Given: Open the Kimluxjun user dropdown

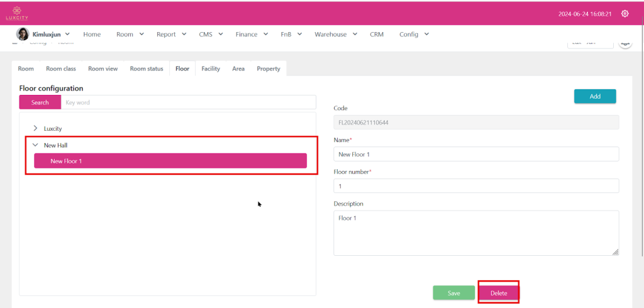Looking at the screenshot, I should pyautogui.click(x=50, y=35).
